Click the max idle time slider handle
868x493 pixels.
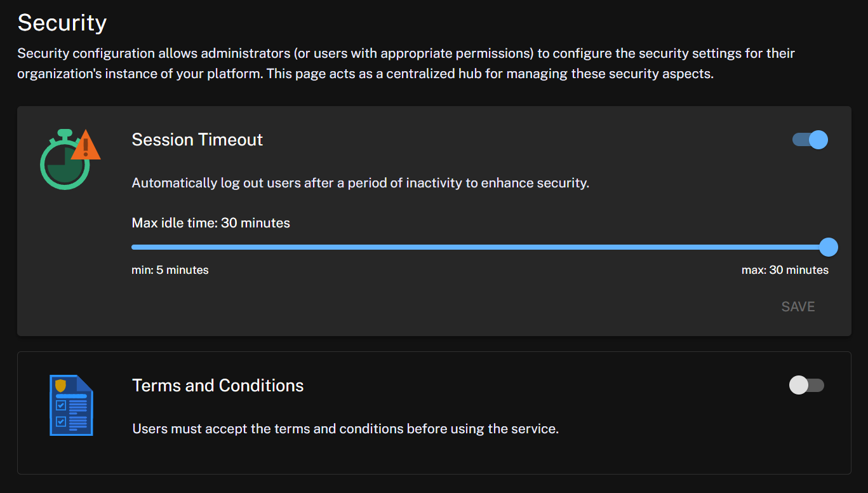(828, 247)
